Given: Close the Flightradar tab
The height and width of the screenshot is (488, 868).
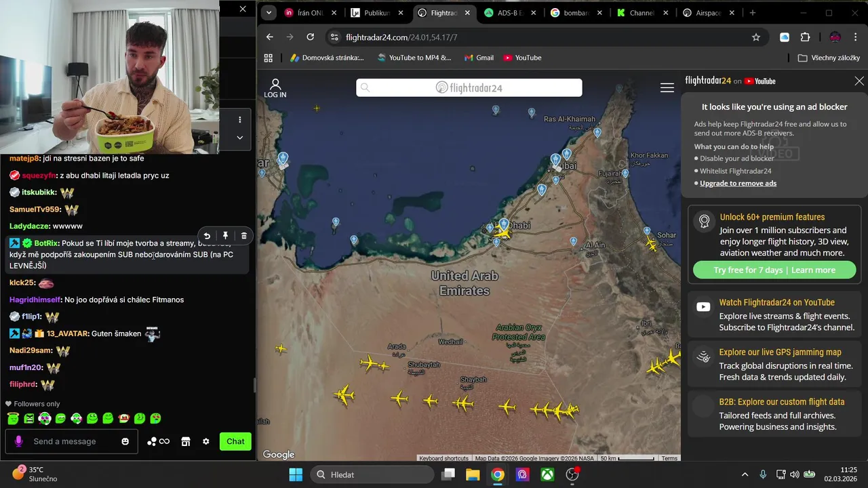Looking at the screenshot, I should 467,13.
